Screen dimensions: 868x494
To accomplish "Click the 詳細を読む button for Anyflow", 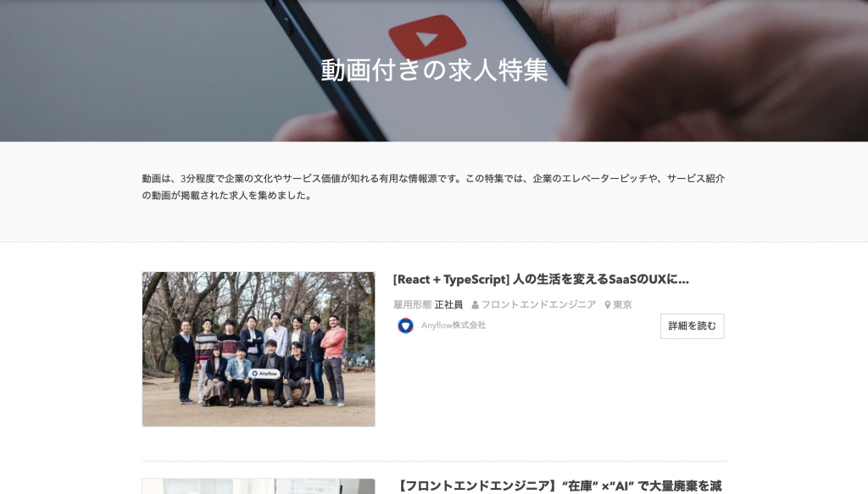I will click(x=692, y=326).
